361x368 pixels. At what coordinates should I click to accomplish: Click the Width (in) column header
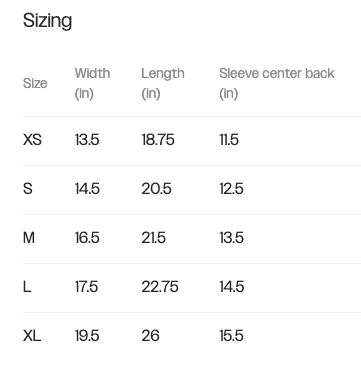click(x=92, y=83)
